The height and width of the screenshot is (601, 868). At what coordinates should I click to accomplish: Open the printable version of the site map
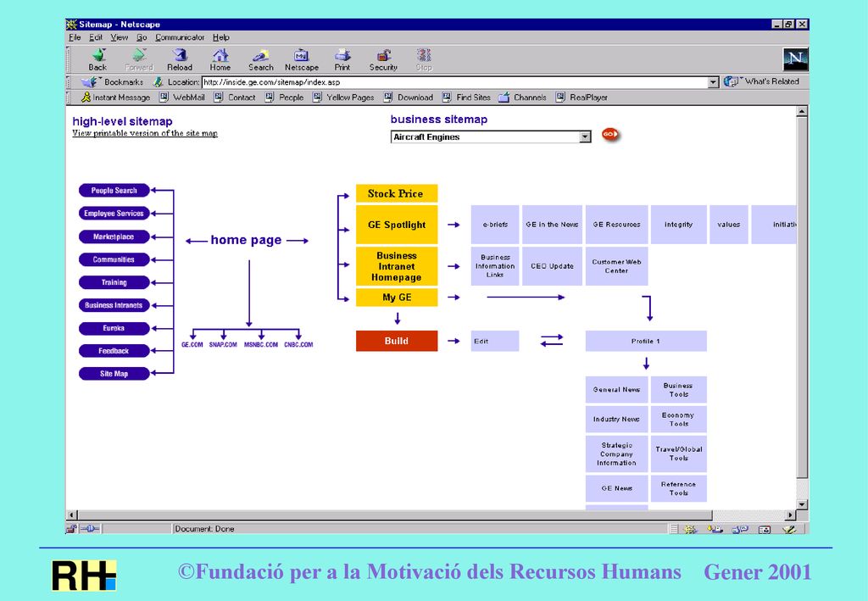coord(145,133)
